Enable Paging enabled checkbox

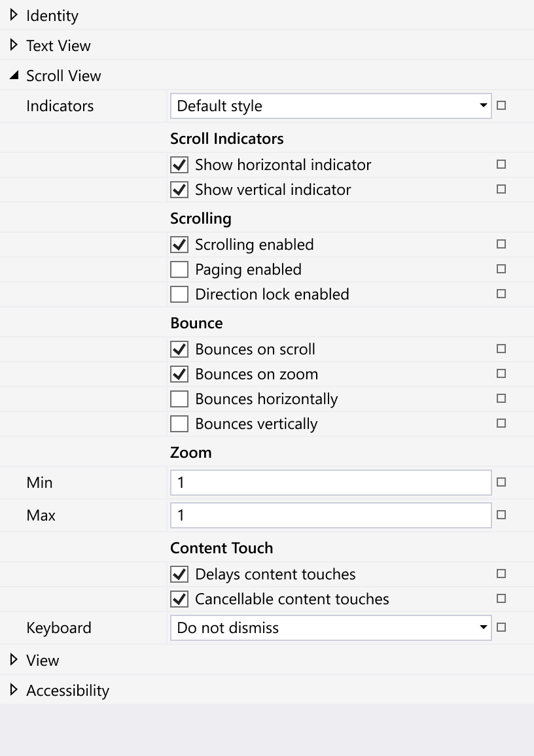pyautogui.click(x=179, y=269)
